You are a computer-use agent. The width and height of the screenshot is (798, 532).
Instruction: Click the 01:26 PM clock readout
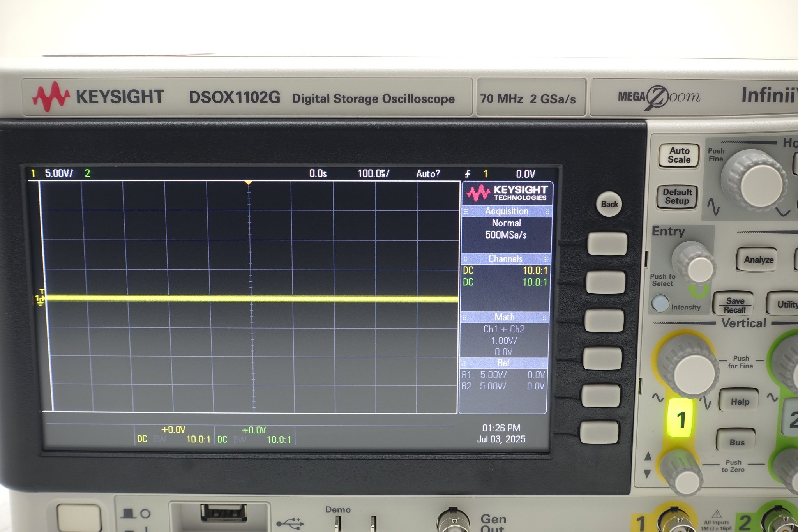click(501, 428)
